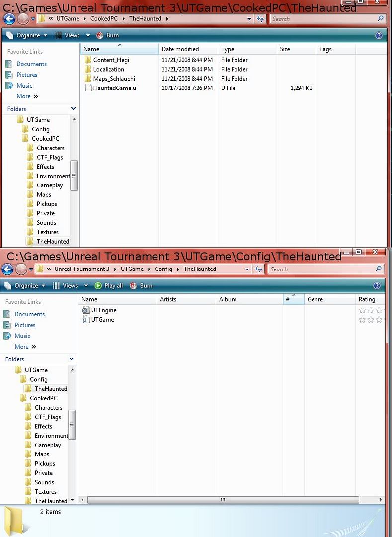Sort by Size column
Image resolution: width=392 pixels, height=537 pixels.
pos(297,49)
